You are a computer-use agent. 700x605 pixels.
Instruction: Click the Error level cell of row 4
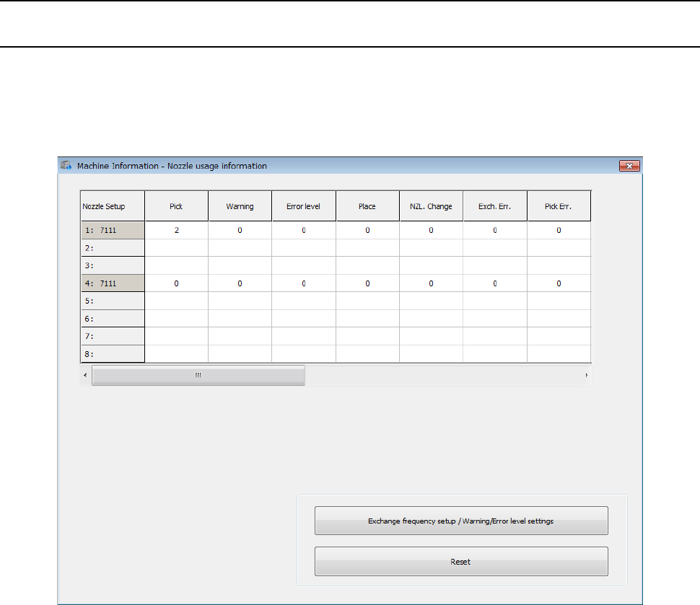click(304, 283)
